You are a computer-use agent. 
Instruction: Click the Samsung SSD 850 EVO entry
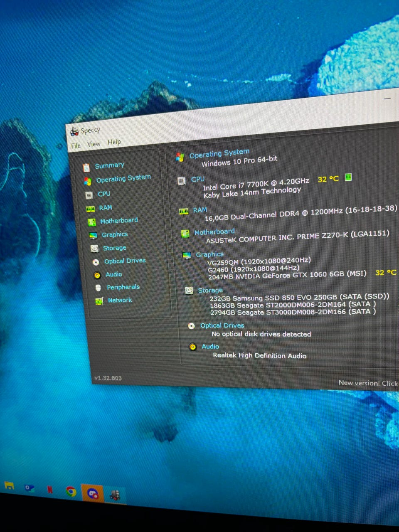click(299, 297)
